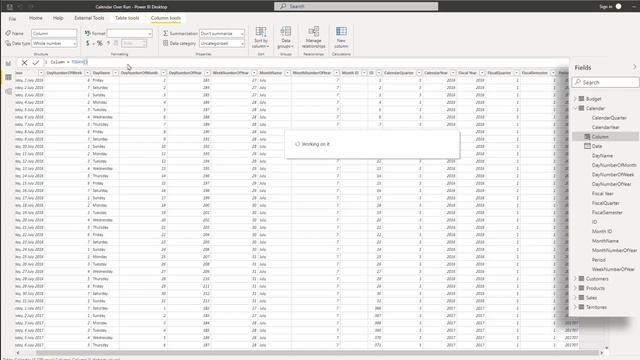This screenshot has height=360, width=640.
Task: Select the DayName field in Fields
Action: pos(602,156)
